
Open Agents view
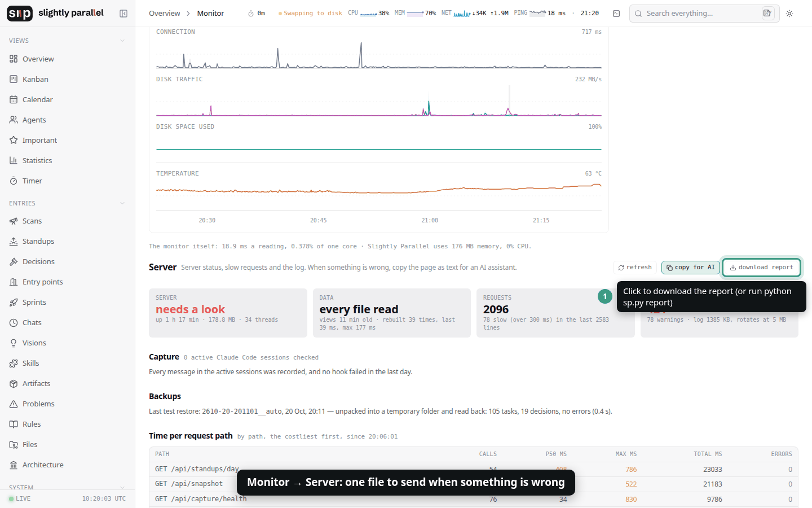tap(68, 120)
